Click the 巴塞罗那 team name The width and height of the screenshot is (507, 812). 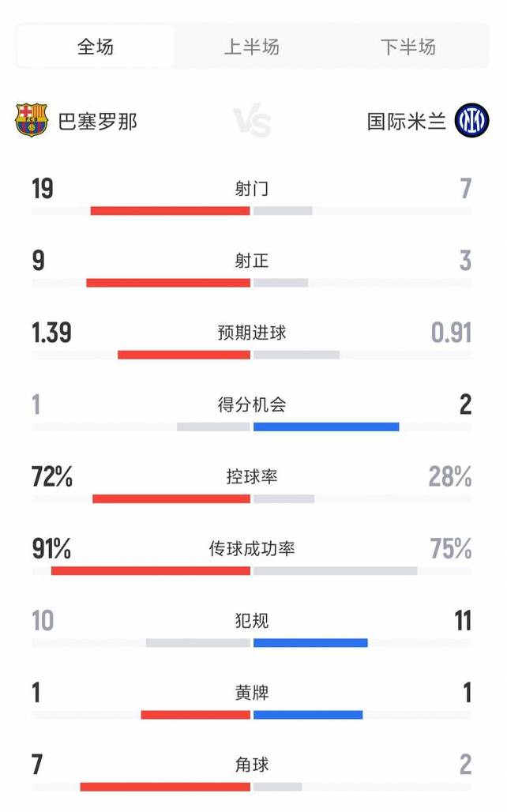tap(97, 122)
